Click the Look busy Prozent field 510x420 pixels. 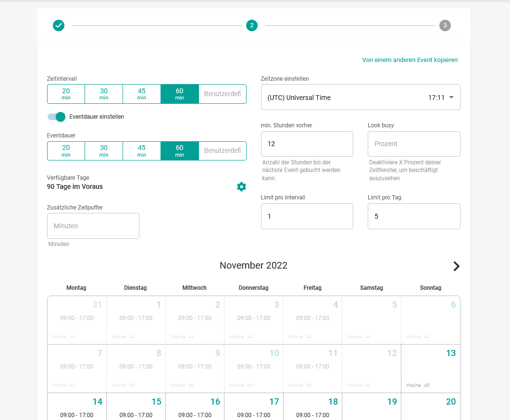(414, 144)
